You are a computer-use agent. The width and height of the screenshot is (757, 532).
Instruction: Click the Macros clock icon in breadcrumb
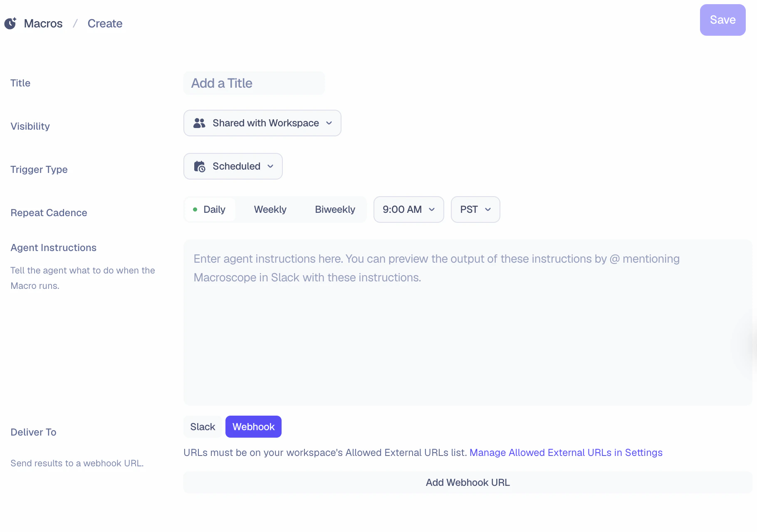click(10, 23)
